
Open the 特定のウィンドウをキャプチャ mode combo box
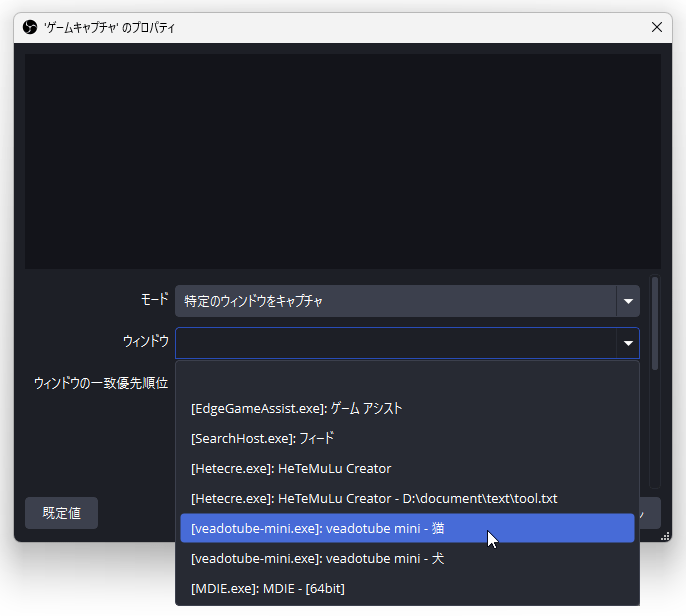[x=397, y=301]
